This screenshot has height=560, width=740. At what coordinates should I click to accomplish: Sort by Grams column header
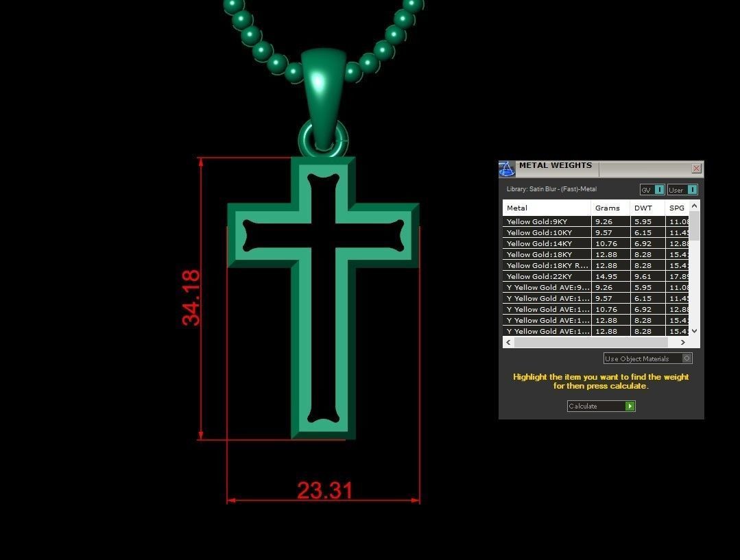pos(610,208)
